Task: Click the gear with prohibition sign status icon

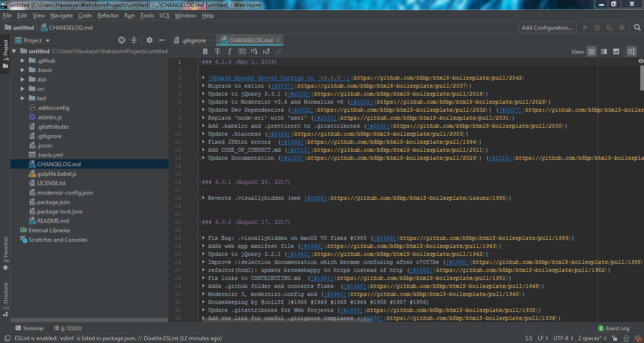Action: (637, 338)
